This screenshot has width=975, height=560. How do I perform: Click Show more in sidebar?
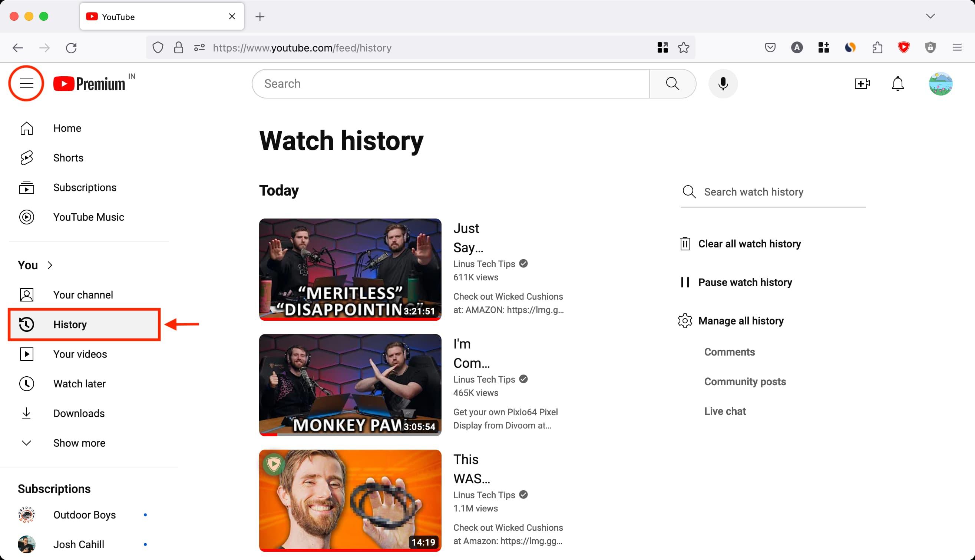click(x=79, y=442)
